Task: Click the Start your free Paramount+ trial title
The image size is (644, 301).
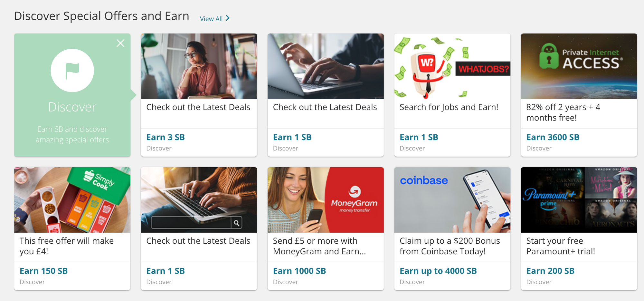Action: pos(561,246)
